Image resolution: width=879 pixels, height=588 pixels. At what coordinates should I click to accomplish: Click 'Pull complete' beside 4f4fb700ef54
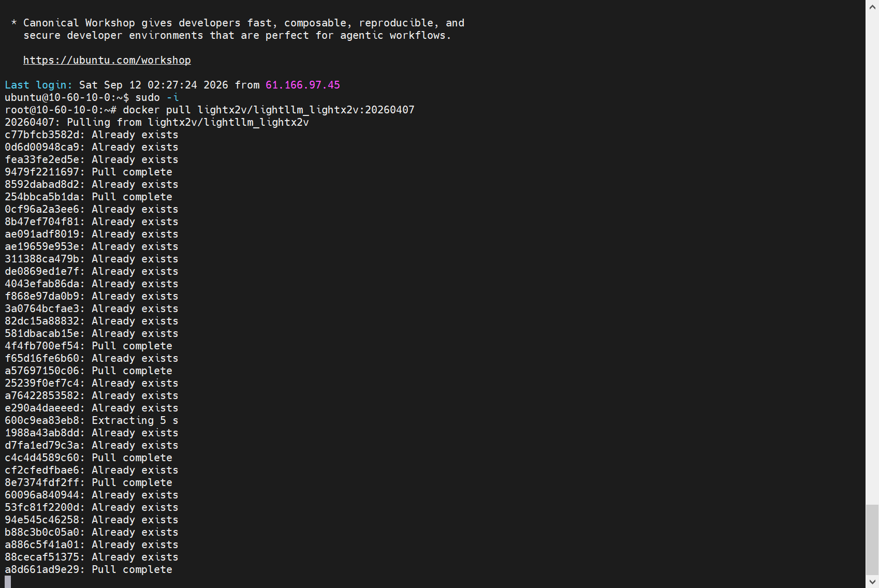tap(132, 346)
